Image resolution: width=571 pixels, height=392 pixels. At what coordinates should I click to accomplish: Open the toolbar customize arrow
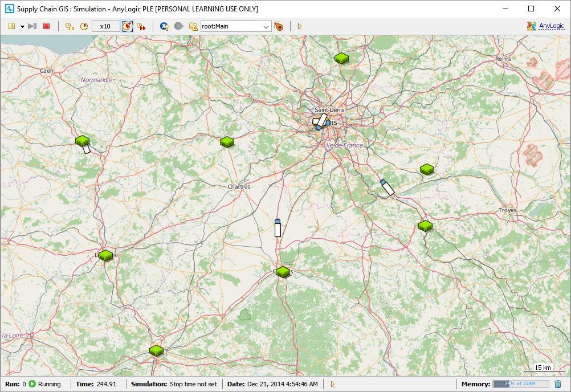click(300, 27)
